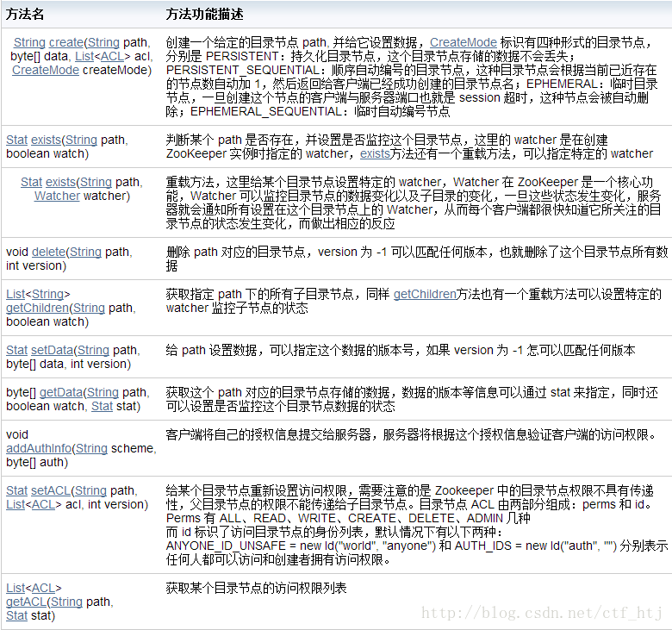Open the getData( method link
The height and width of the screenshot is (630, 672).
pyautogui.click(x=63, y=392)
